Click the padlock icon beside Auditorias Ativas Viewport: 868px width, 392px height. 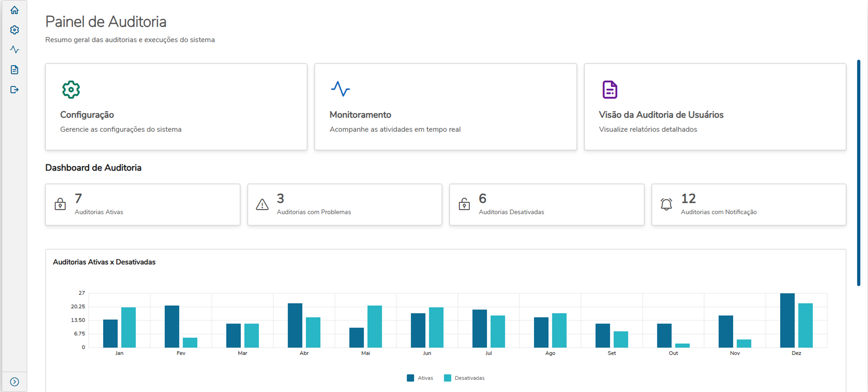tap(60, 204)
